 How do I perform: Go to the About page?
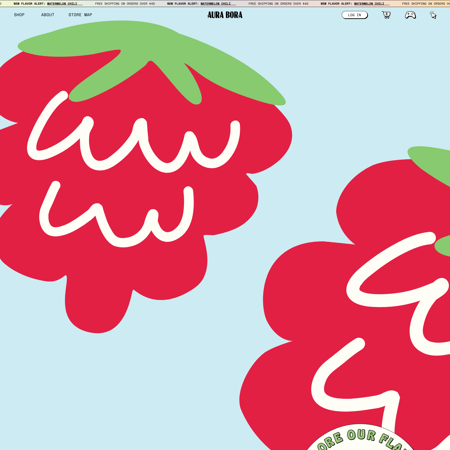[x=48, y=15]
